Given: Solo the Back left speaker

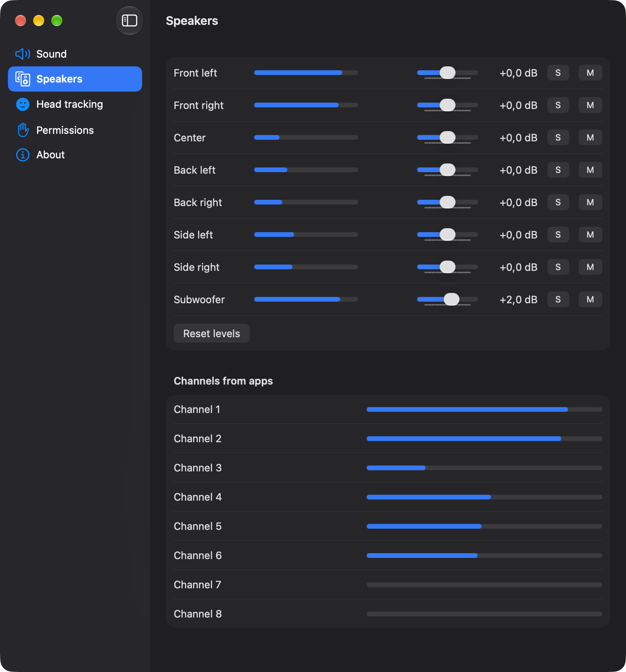Looking at the screenshot, I should point(558,170).
